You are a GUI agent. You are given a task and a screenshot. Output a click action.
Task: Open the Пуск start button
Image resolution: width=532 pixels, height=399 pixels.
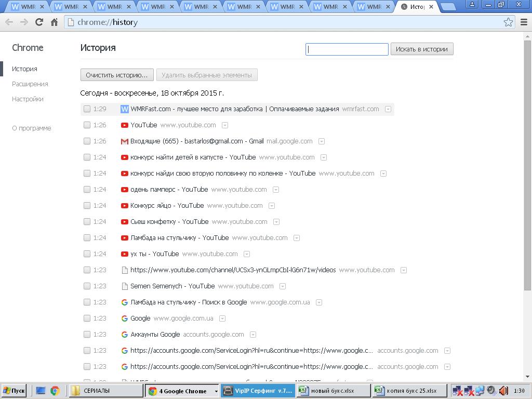point(14,391)
